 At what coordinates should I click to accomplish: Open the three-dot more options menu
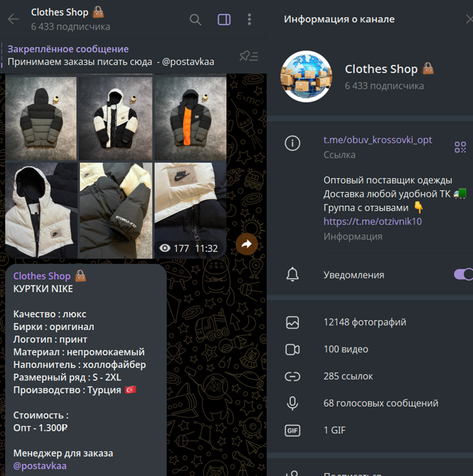[249, 19]
